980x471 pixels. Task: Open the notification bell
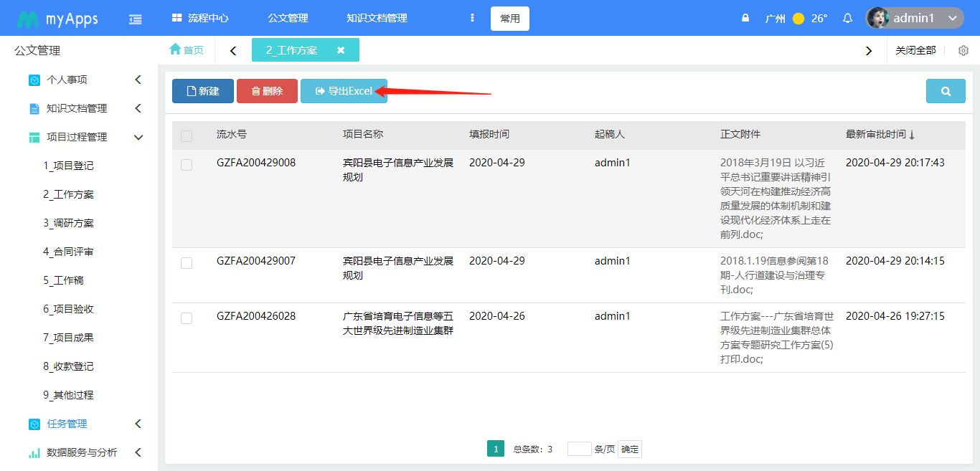(847, 19)
